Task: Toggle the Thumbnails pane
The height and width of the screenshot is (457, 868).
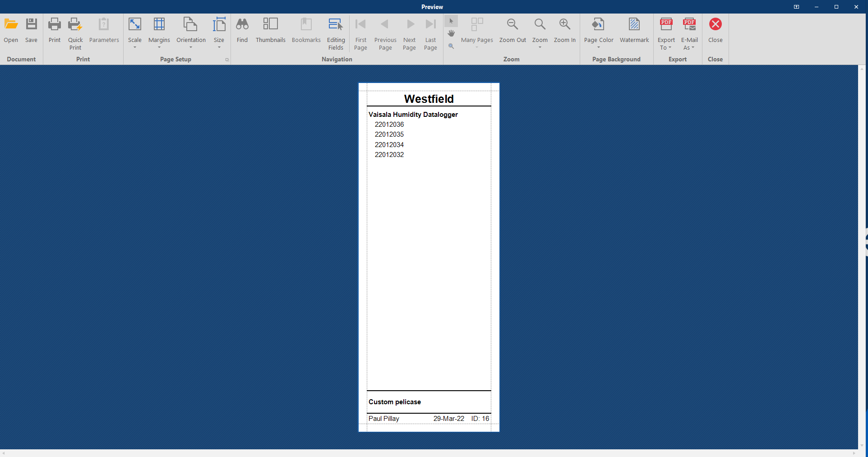Action: point(271,24)
